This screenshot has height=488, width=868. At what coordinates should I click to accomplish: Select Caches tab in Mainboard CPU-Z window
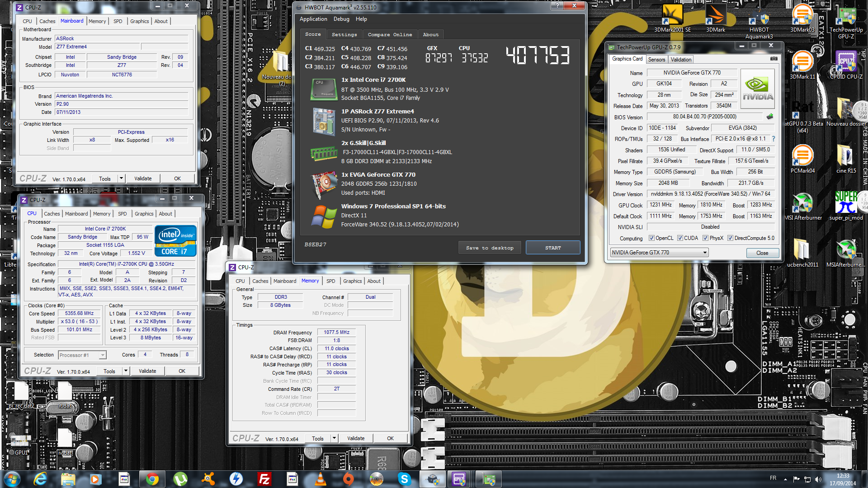tap(47, 21)
